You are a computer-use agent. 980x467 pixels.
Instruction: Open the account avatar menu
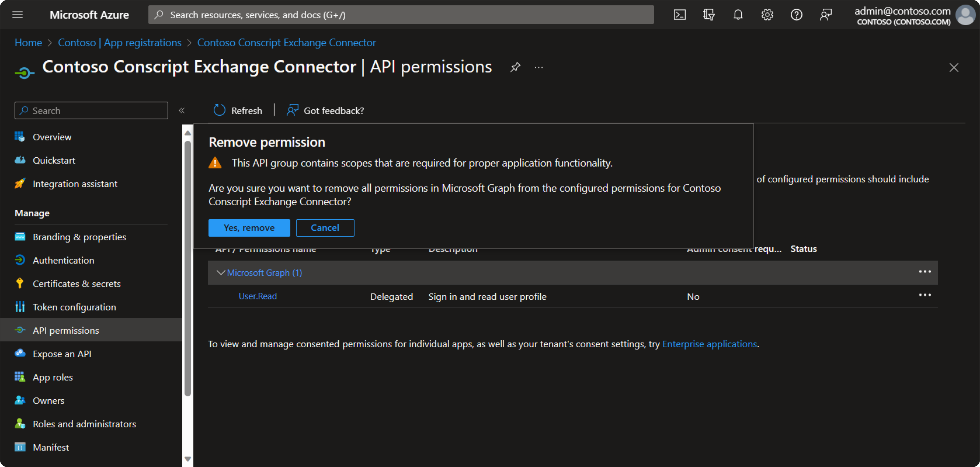click(965, 15)
